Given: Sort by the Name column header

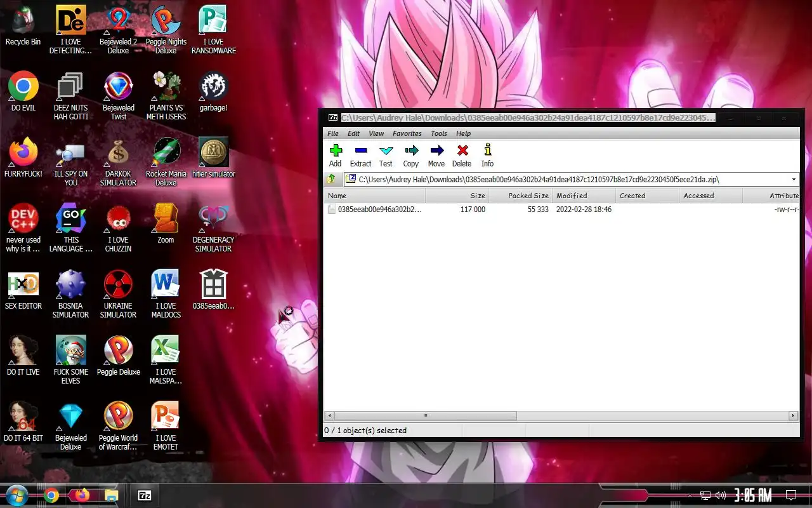Looking at the screenshot, I should [x=374, y=196].
